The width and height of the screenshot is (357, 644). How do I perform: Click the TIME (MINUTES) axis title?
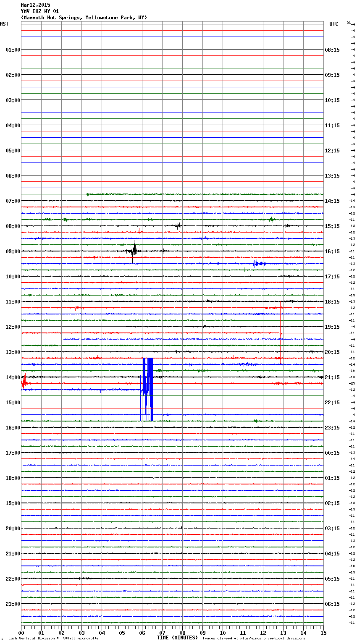(177, 638)
